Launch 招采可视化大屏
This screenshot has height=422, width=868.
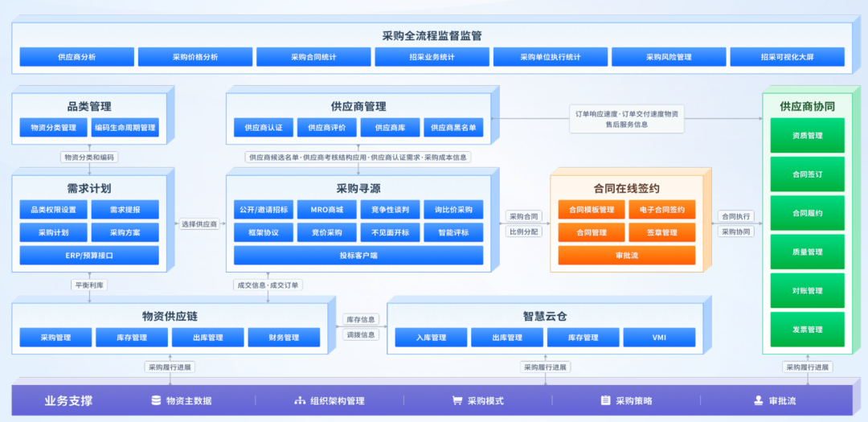[788, 57]
